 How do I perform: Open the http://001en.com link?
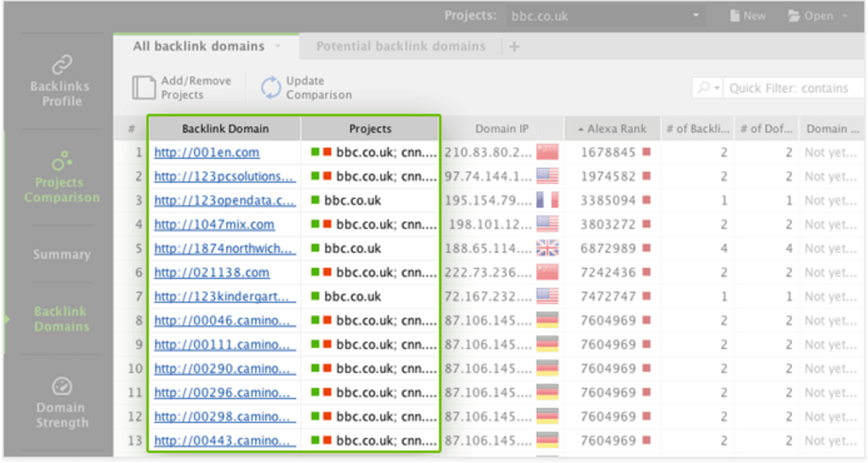click(x=206, y=153)
